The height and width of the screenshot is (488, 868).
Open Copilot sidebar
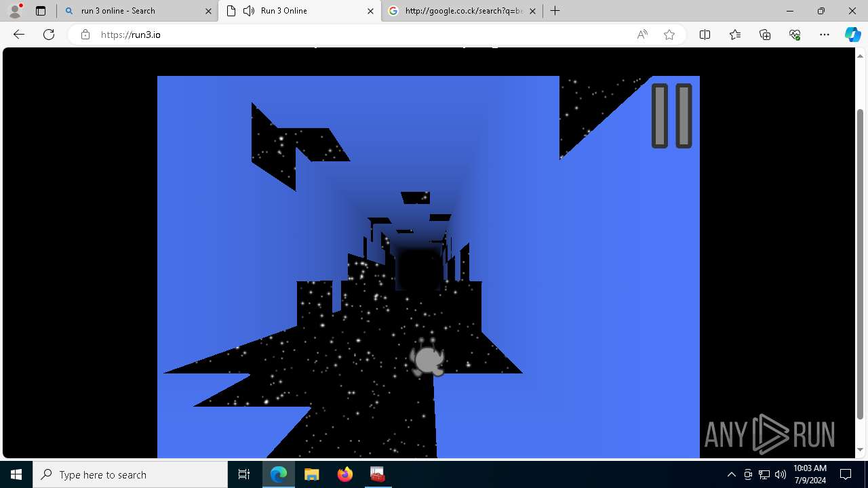pyautogui.click(x=852, y=35)
